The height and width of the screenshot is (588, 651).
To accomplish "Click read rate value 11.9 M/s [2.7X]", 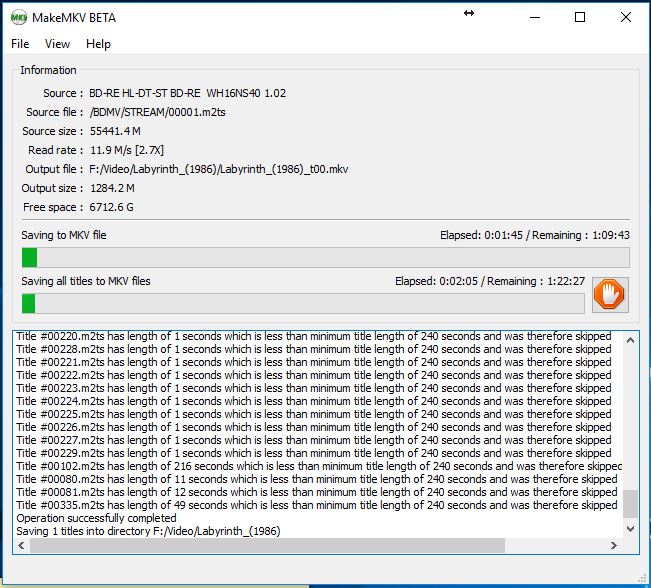I will point(127,150).
